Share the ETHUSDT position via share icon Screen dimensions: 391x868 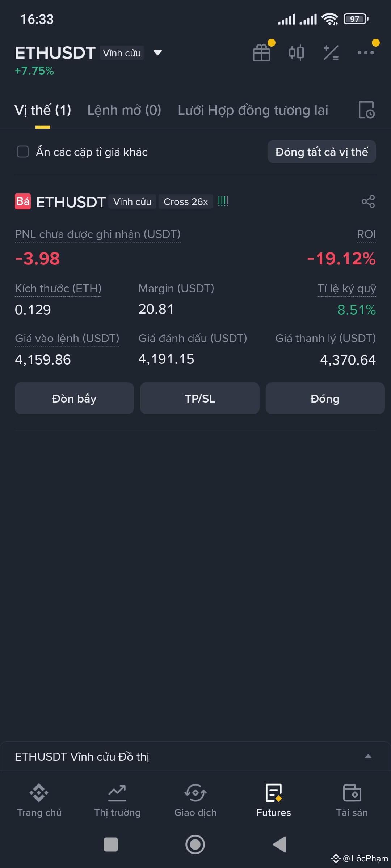point(368,201)
